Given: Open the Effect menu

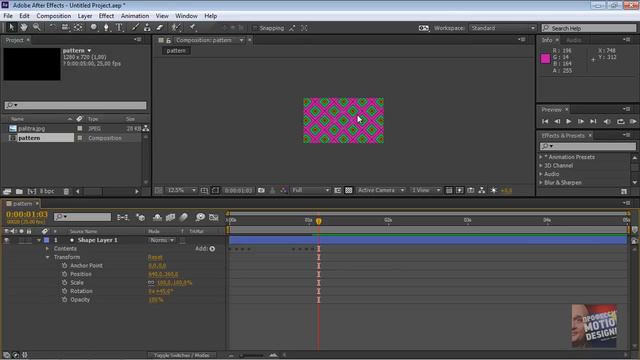Looking at the screenshot, I should pyautogui.click(x=106, y=16).
